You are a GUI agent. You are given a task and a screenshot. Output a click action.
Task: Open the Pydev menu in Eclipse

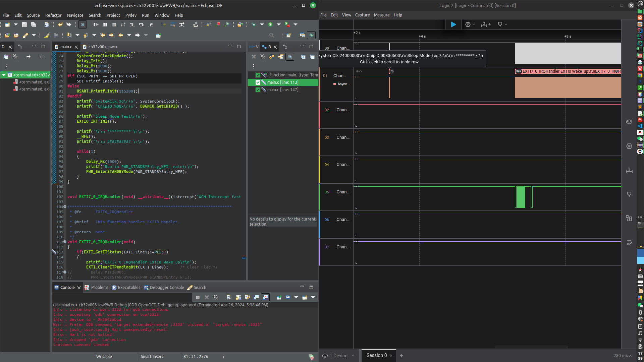pyautogui.click(x=131, y=15)
